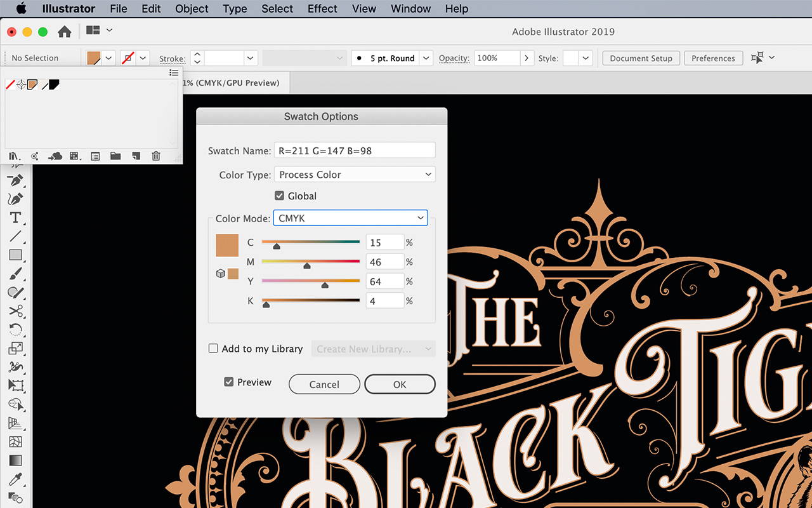812x508 pixels.
Task: Click the Stroke panel link
Action: point(172,58)
